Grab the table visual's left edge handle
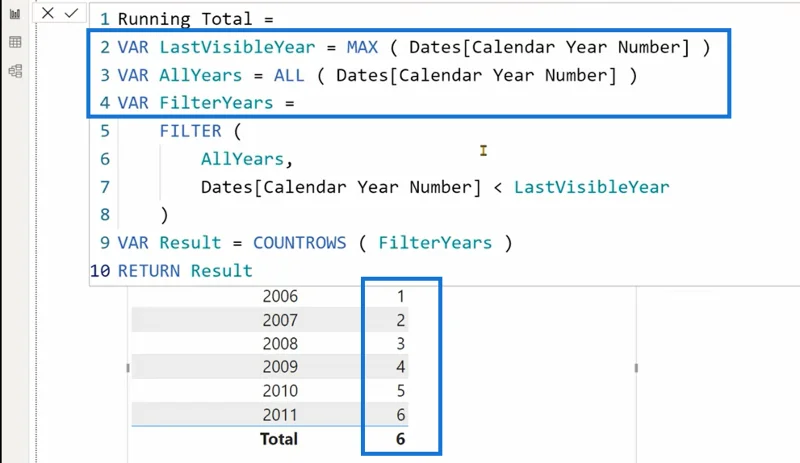The height and width of the screenshot is (463, 800). [128, 368]
